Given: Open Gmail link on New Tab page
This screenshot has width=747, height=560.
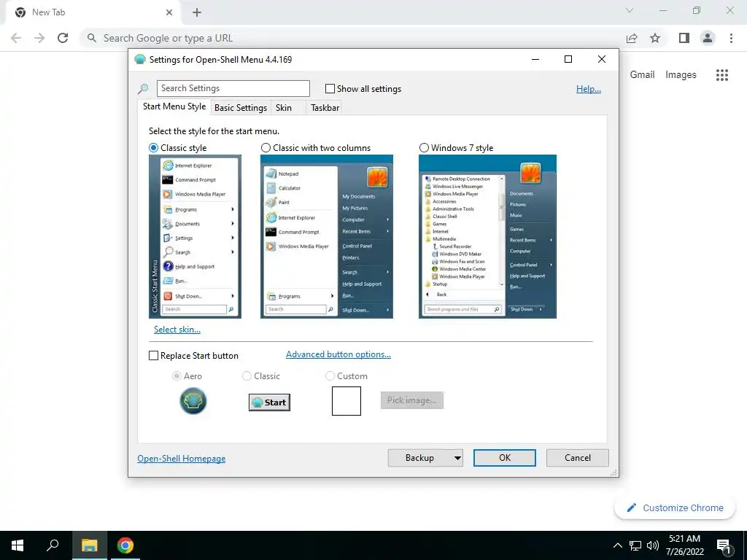Looking at the screenshot, I should pos(642,75).
